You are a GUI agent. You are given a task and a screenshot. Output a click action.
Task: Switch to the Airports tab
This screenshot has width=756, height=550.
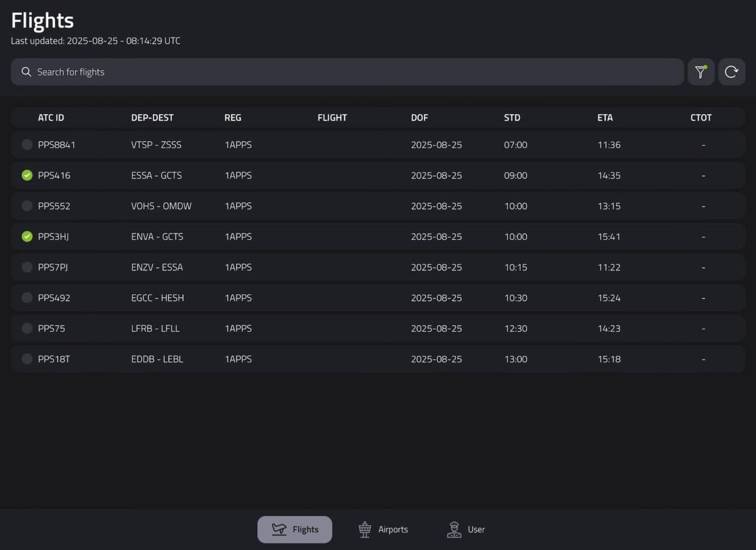(383, 529)
